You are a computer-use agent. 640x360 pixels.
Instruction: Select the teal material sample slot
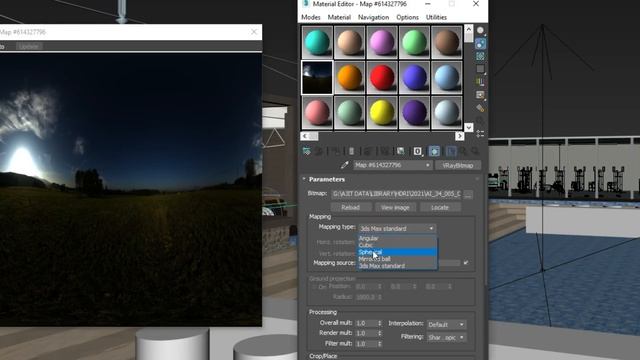(317, 42)
